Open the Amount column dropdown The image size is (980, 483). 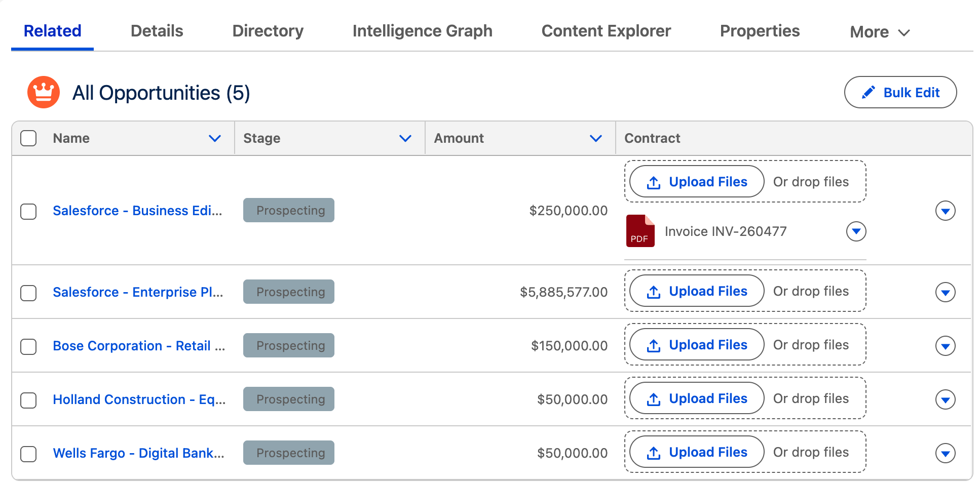point(596,138)
